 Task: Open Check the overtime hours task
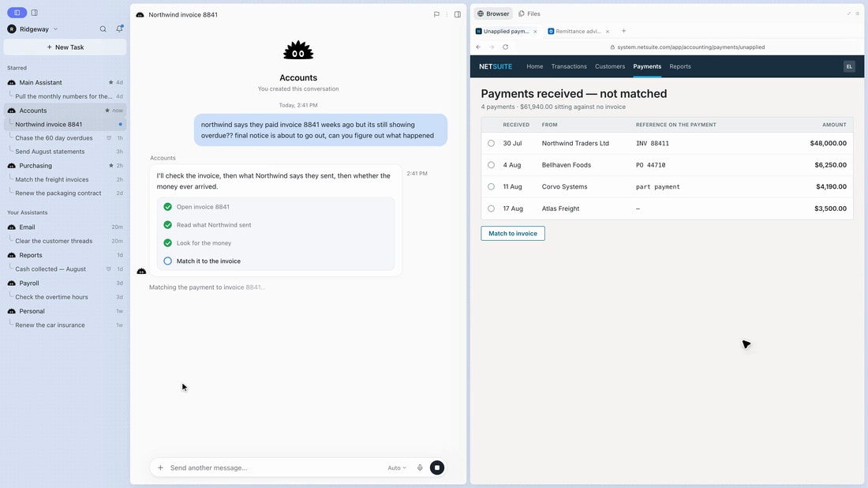pos(51,297)
